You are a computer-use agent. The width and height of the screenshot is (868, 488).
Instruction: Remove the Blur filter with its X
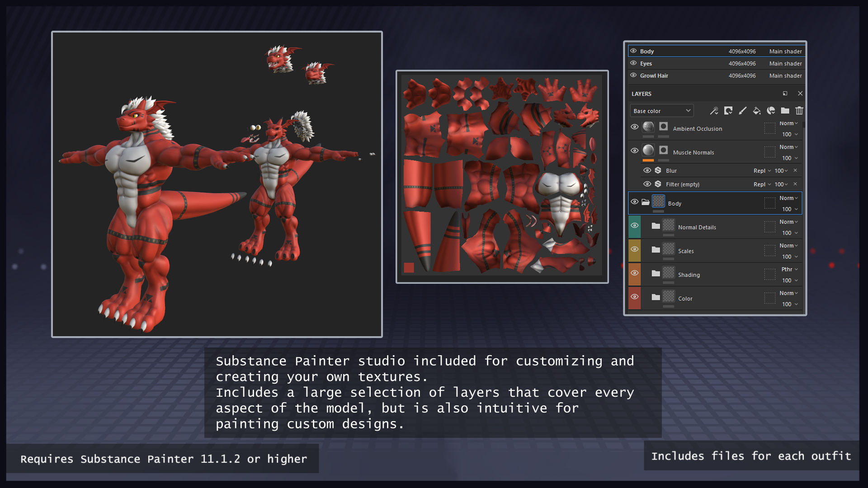point(795,170)
